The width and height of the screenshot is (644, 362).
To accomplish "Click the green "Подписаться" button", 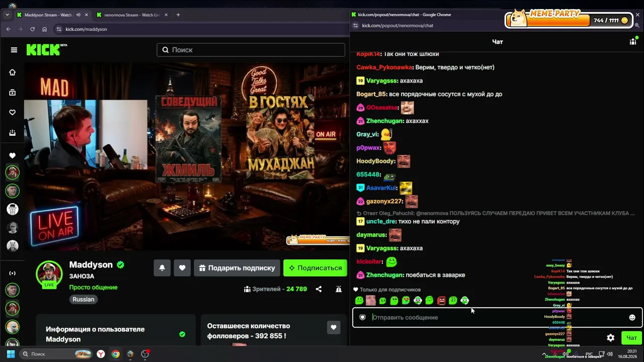I will [315, 268].
